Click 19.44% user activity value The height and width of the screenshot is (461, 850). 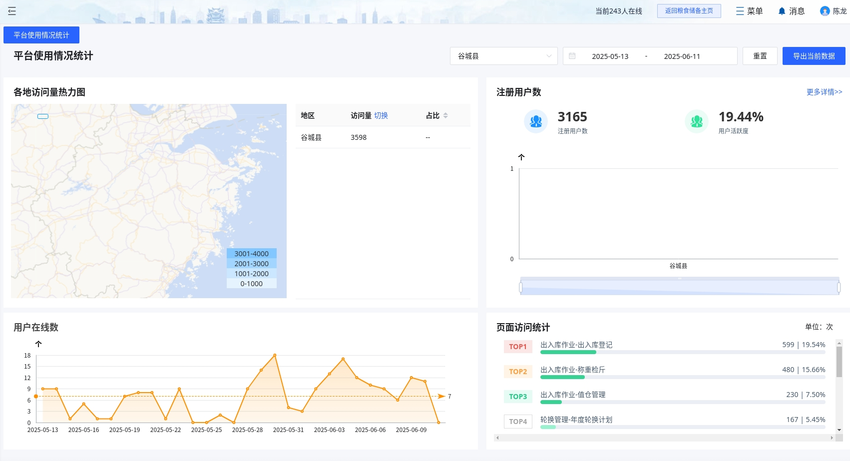[740, 117]
